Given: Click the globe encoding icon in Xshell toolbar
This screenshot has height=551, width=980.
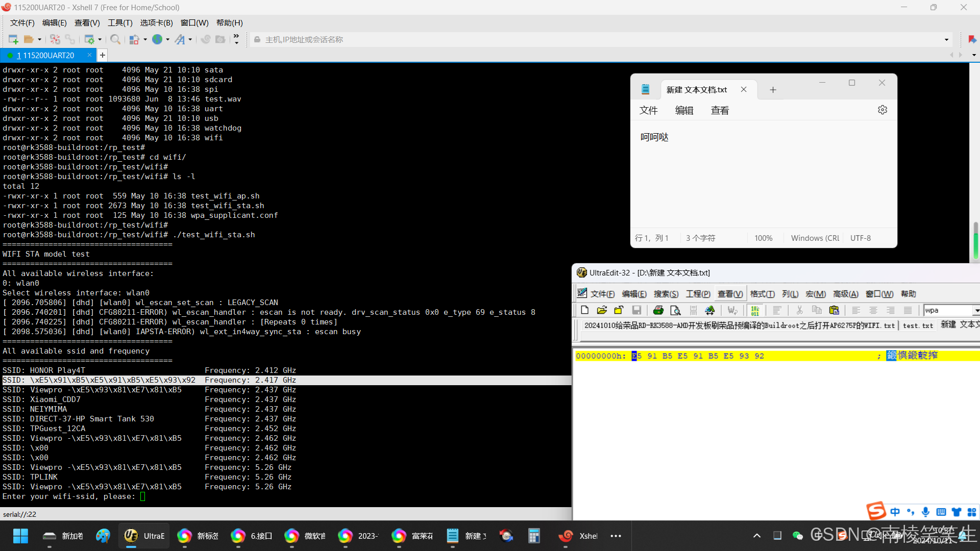Looking at the screenshot, I should 157,39.
